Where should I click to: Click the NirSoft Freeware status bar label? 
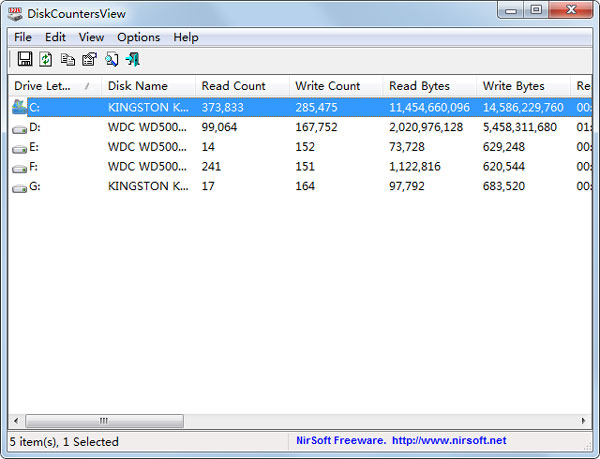(341, 441)
